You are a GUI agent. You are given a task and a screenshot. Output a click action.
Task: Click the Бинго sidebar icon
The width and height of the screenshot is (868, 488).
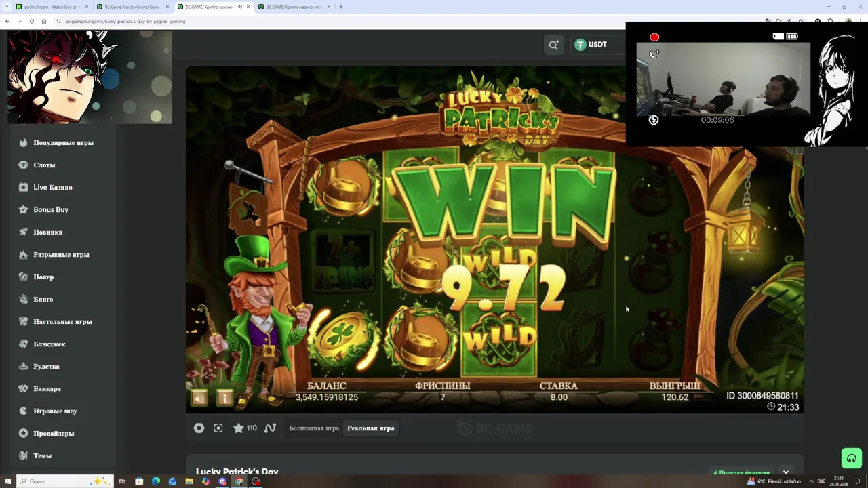24,299
